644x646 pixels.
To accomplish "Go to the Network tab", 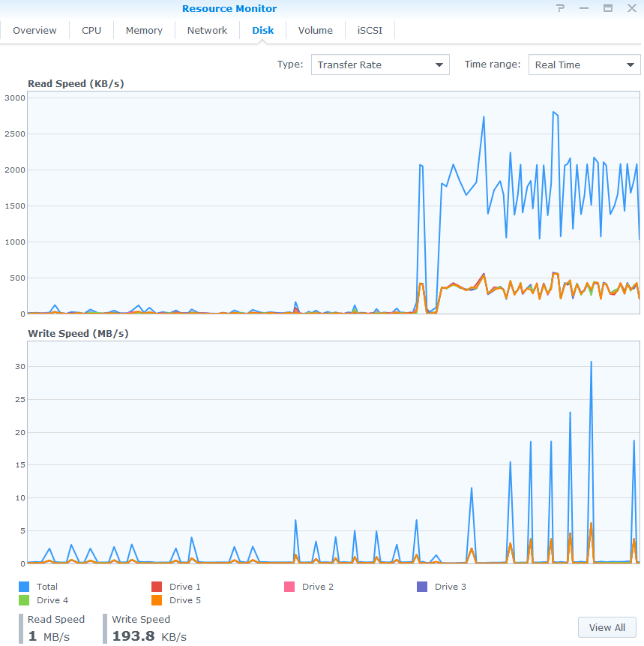I will 207,31.
